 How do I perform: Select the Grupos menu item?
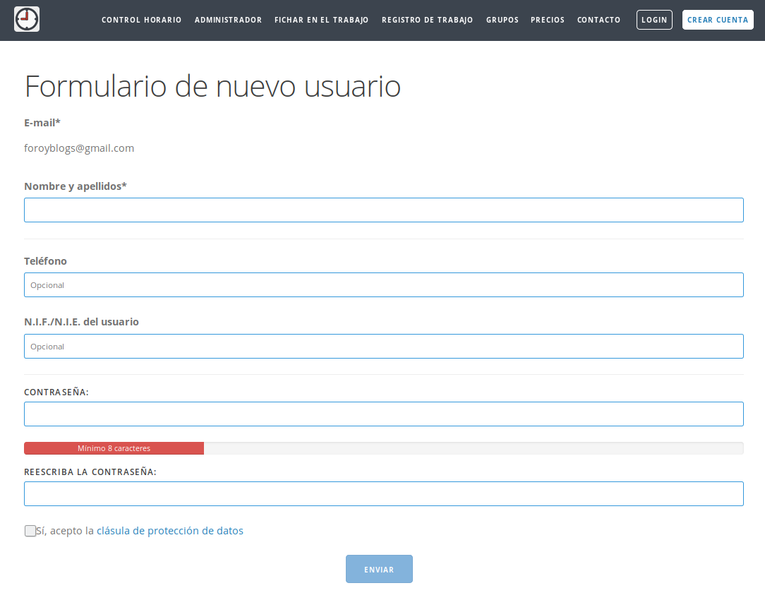[502, 20]
